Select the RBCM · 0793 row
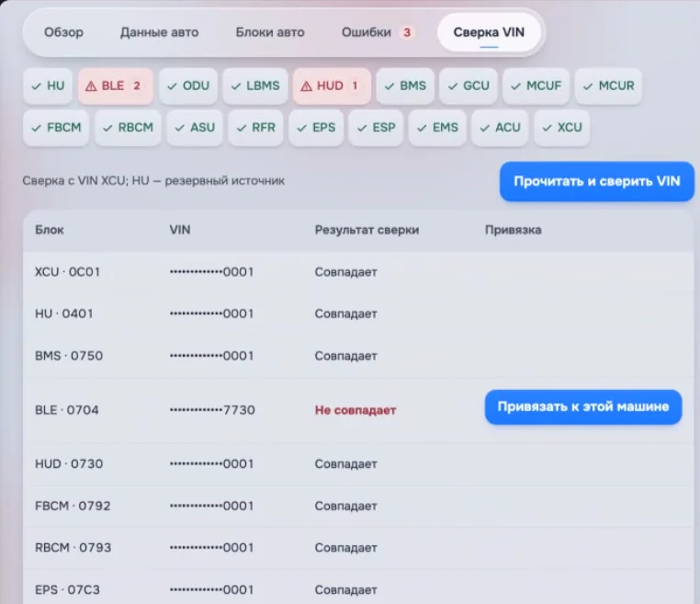This screenshot has width=700, height=604. coord(358,548)
